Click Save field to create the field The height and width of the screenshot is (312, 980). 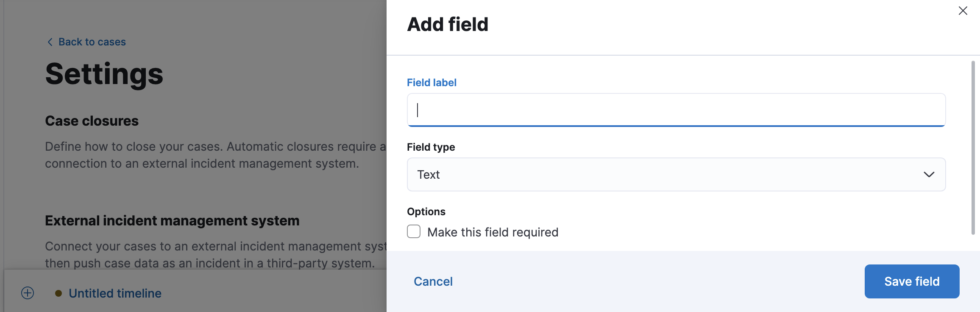click(x=912, y=281)
